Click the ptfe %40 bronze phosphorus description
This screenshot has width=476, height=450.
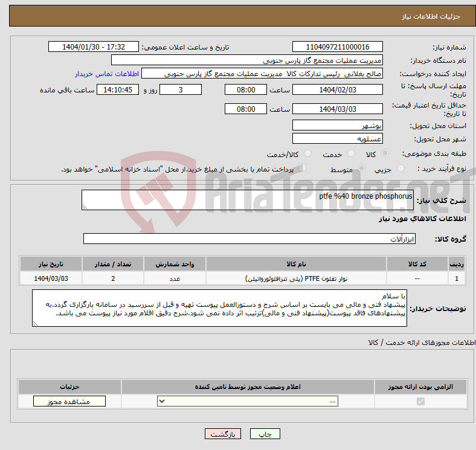(x=248, y=200)
